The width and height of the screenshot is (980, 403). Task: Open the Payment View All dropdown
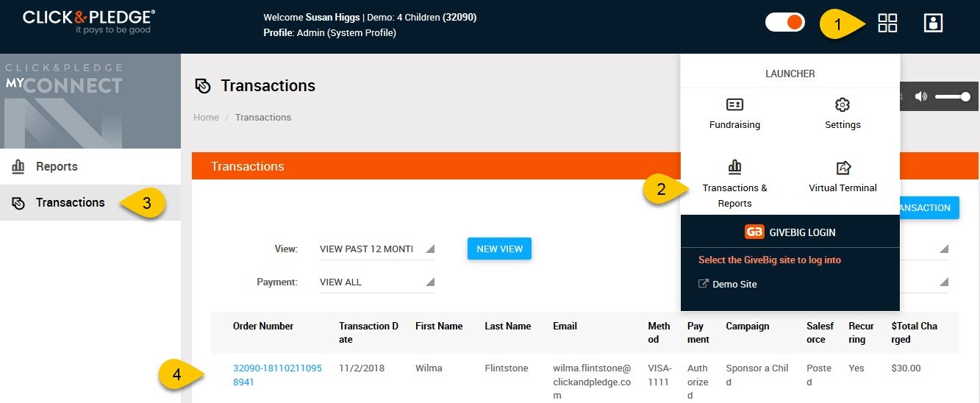pos(377,282)
